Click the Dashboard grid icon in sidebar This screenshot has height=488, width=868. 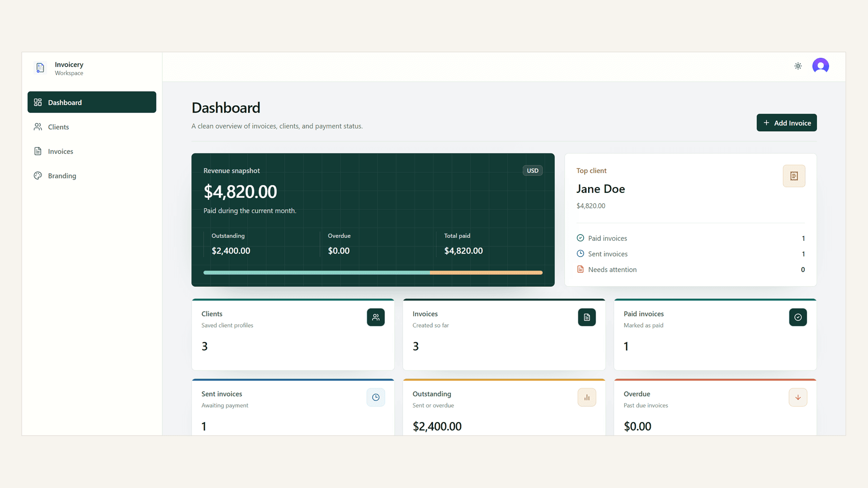tap(38, 102)
